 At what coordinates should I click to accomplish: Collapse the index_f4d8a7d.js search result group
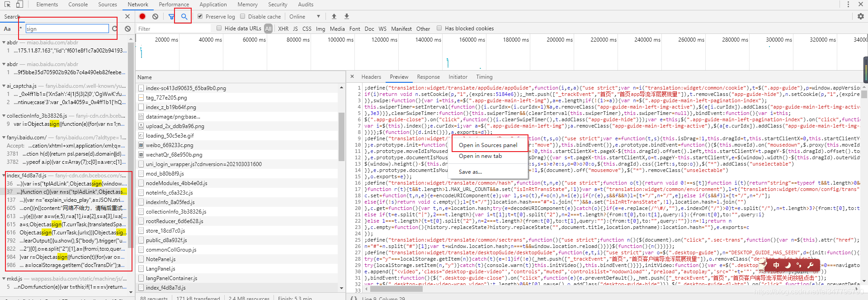pos(4,176)
